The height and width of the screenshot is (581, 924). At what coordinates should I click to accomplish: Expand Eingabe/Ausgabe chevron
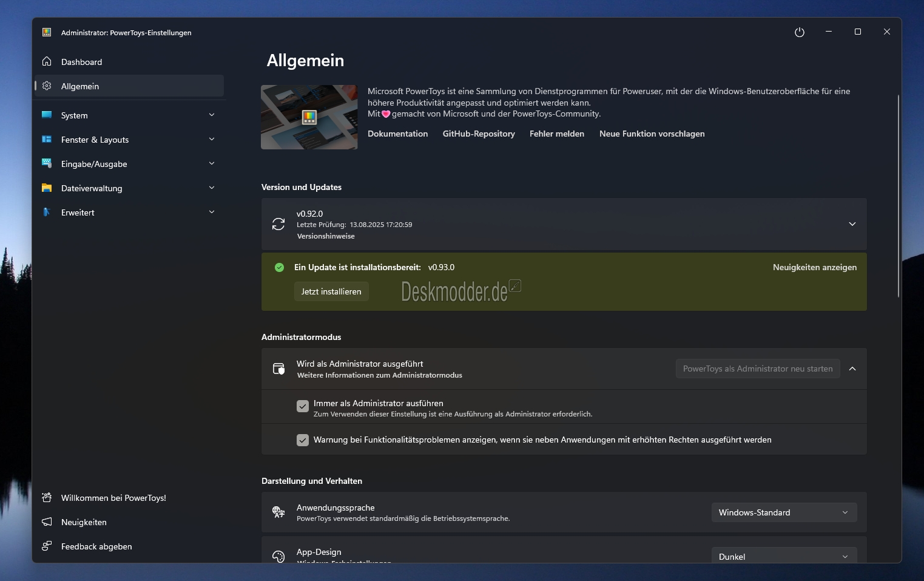pyautogui.click(x=212, y=163)
